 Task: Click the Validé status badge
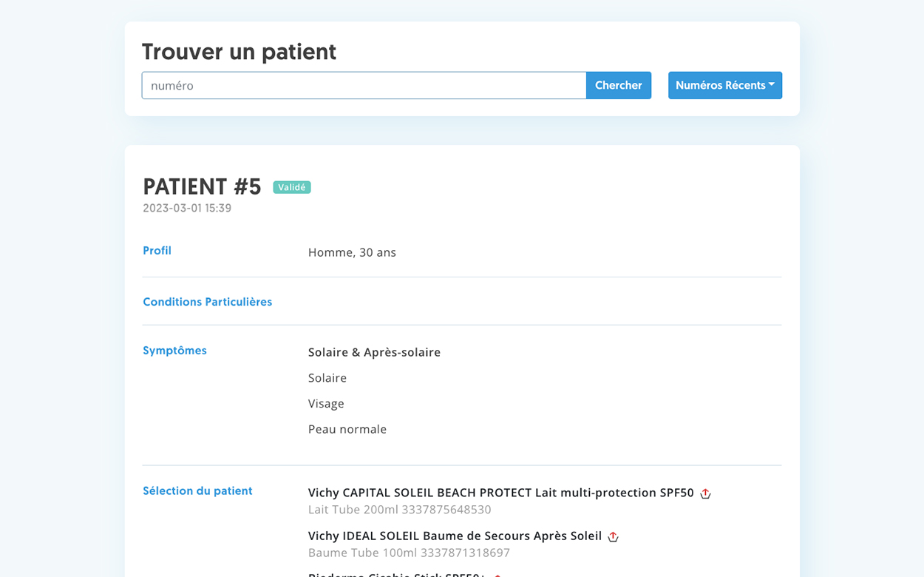(x=292, y=187)
